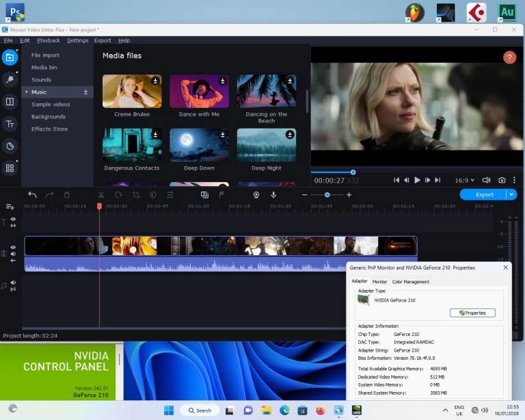Take a snapshot with the camera icon
Image resolution: width=525 pixels, height=420 pixels.
(x=502, y=180)
